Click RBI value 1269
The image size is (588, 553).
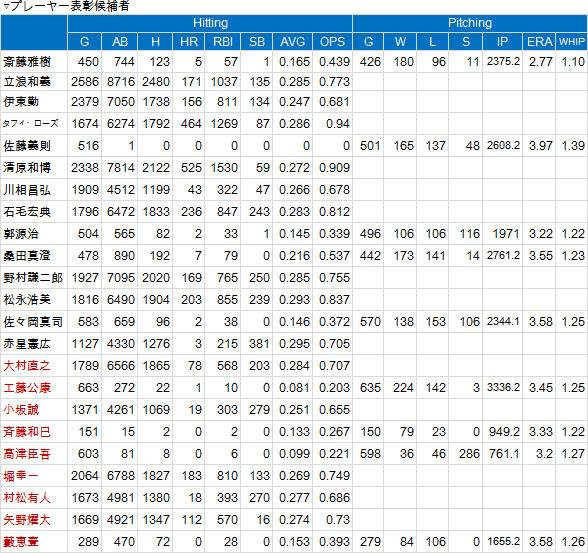coord(224,123)
